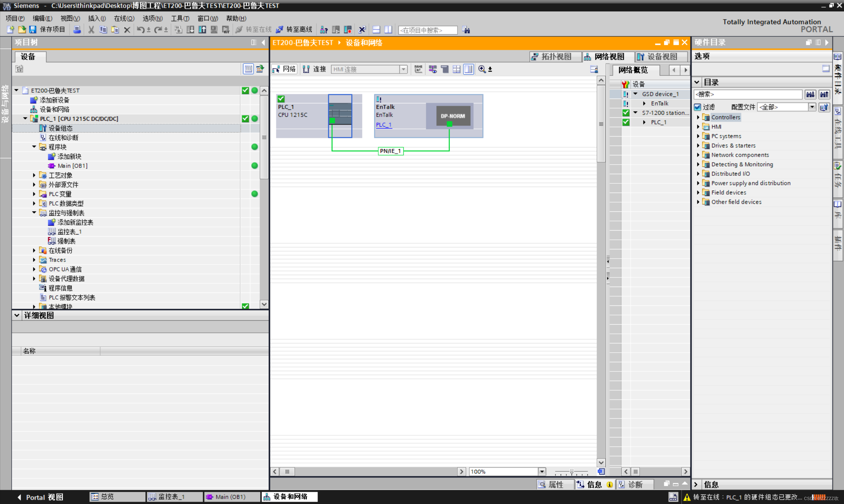Viewport: 844px width, 504px height.
Task: Select 设备组态 in project tree
Action: pos(60,128)
